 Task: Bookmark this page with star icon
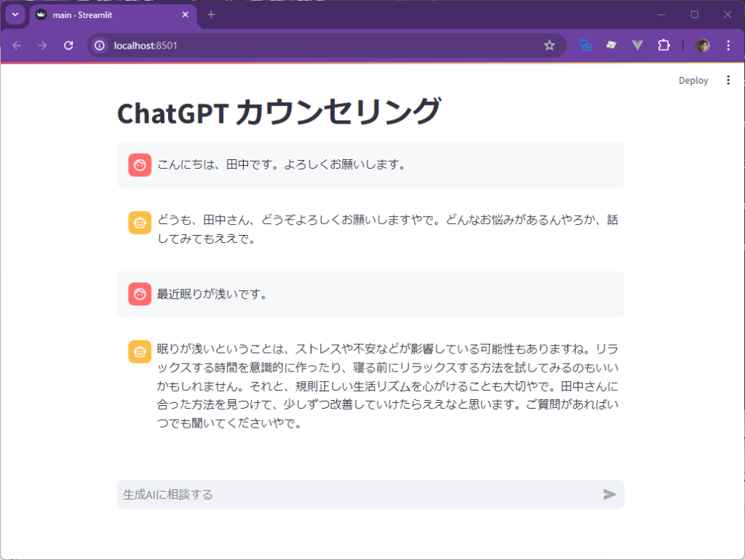coord(550,46)
